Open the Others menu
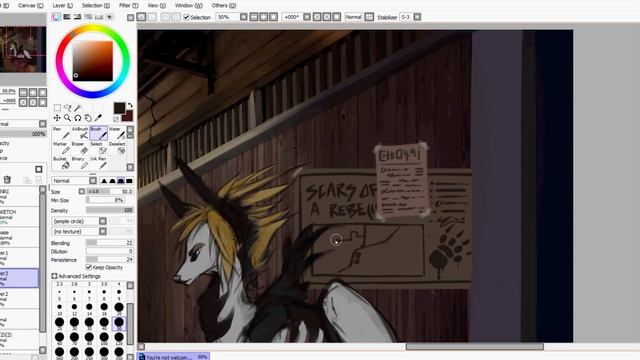This screenshot has height=360, width=640. click(x=224, y=5)
